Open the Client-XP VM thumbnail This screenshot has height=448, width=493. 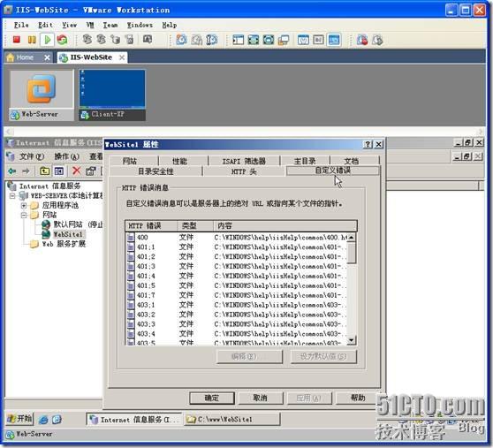pyautogui.click(x=112, y=95)
